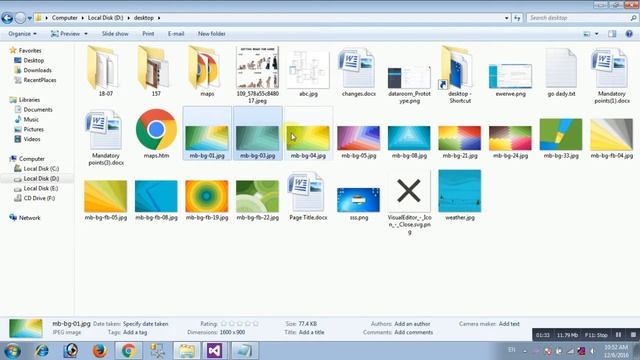The image size is (640, 360).
Task: Select the maps.htm Chrome file
Action: [156, 134]
